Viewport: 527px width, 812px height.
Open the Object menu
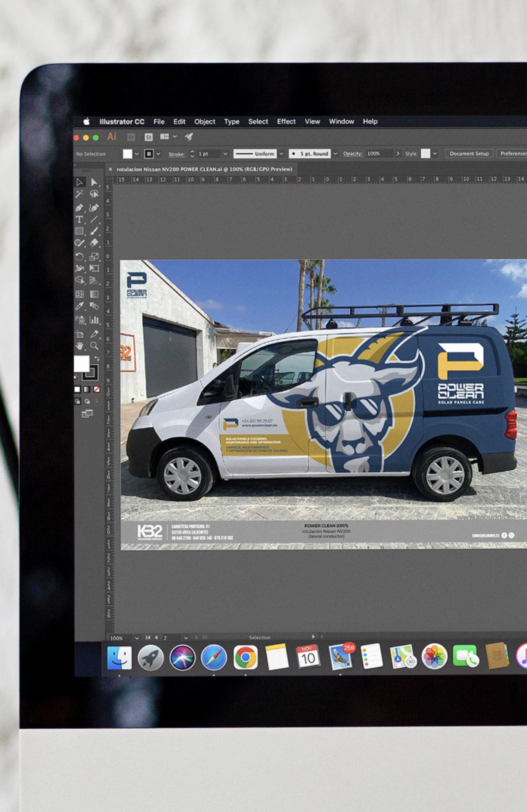[x=205, y=121]
